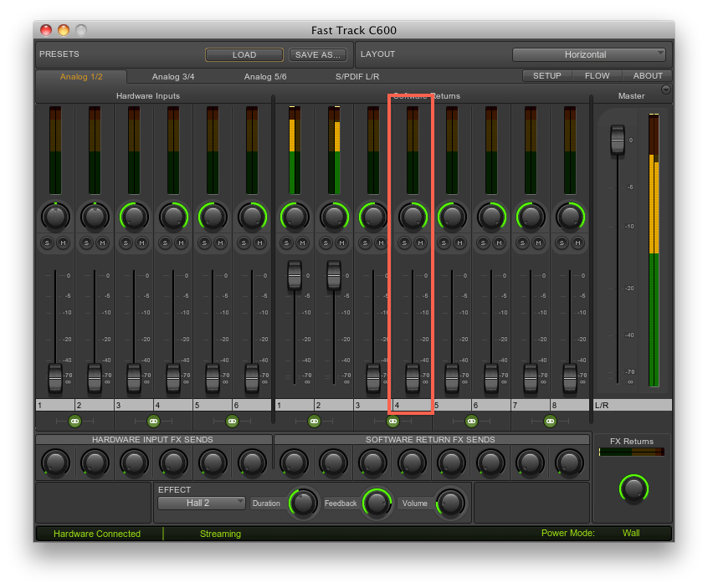Image resolution: width=708 pixels, height=588 pixels.
Task: Click the FX send knob for hardware input 3
Action: (x=134, y=463)
